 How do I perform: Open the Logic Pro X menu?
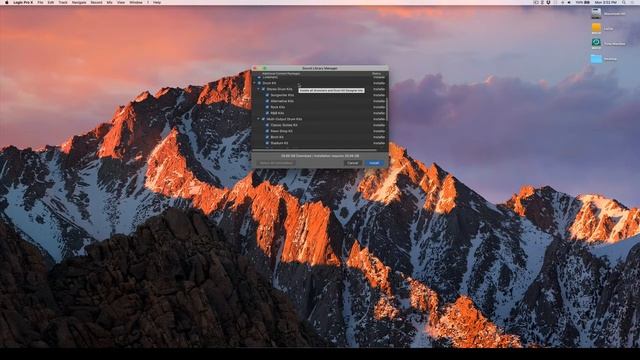pos(23,2)
